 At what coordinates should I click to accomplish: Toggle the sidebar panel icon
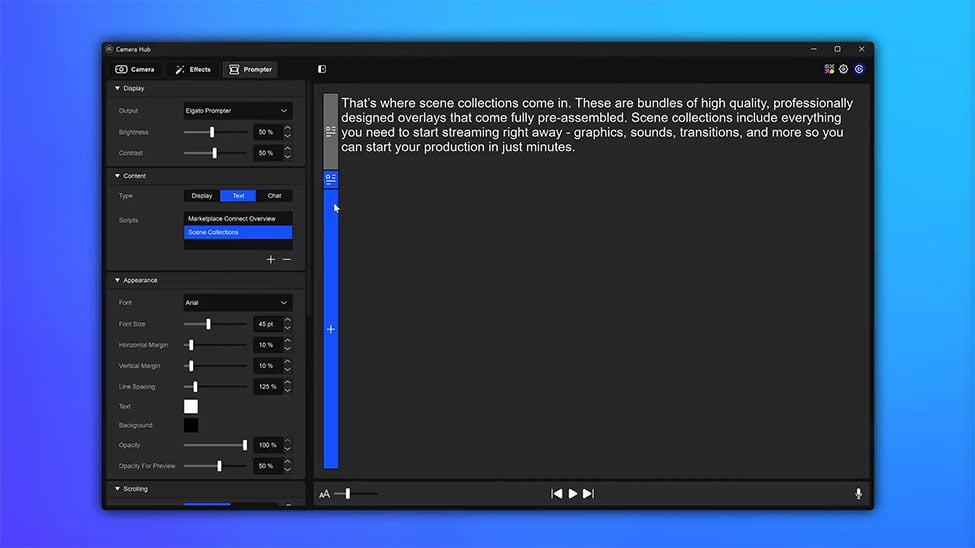pyautogui.click(x=322, y=69)
